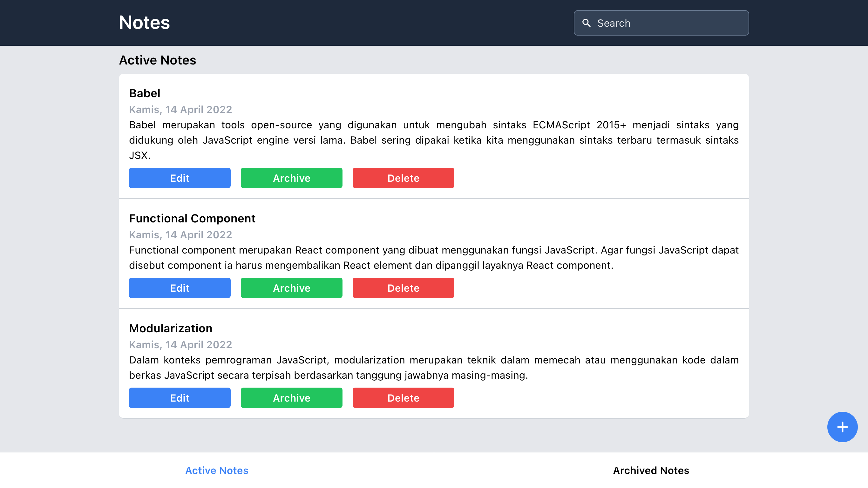Delete the Babel note
Viewport: 868px width, 488px height.
(x=403, y=178)
